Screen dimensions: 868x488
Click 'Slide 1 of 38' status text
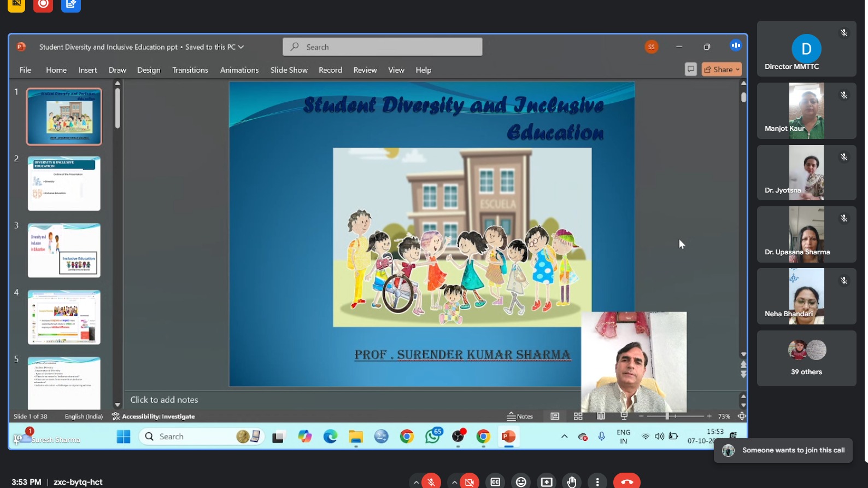[x=30, y=416]
